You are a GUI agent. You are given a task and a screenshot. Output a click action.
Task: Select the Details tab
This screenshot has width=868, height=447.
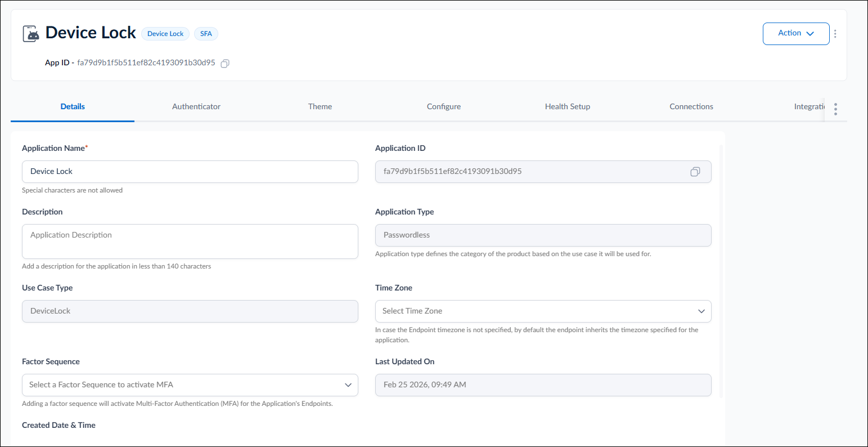[73, 107]
